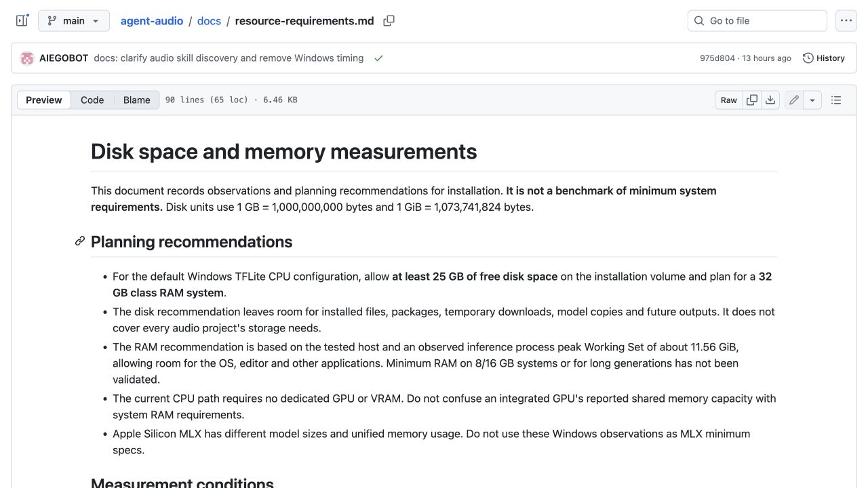The width and height of the screenshot is (868, 488).
Task: Expand the edit options dropdown arrow
Action: [812, 100]
